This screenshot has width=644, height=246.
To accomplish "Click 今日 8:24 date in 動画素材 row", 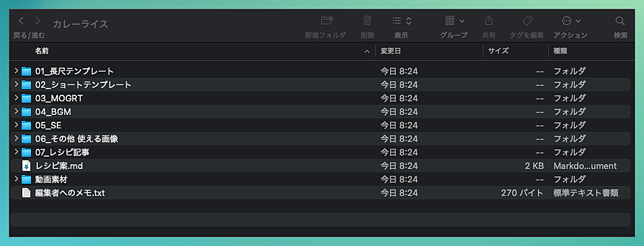I will 399,179.
